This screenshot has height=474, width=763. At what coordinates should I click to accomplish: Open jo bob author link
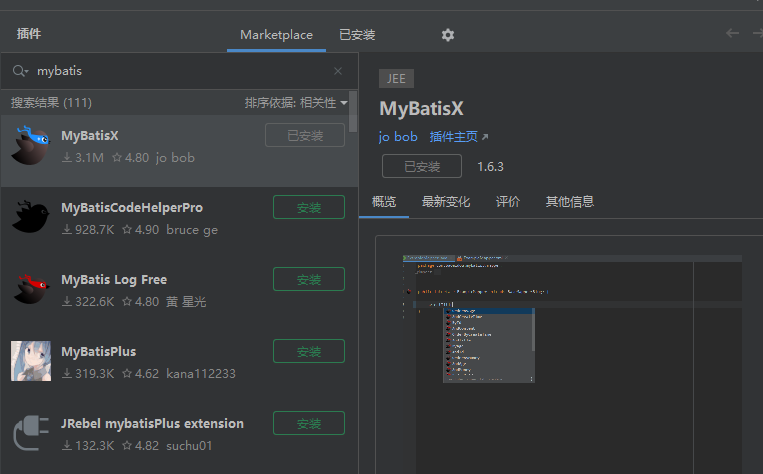tap(398, 137)
